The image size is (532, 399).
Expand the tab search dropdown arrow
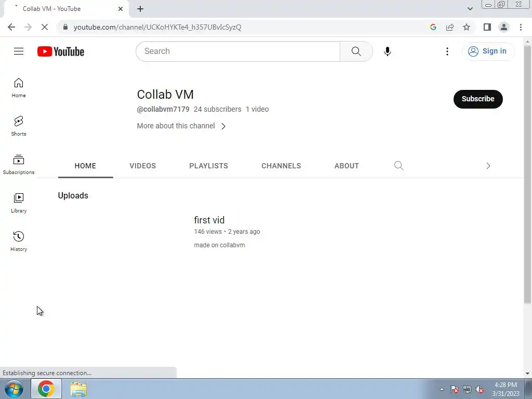click(x=470, y=9)
